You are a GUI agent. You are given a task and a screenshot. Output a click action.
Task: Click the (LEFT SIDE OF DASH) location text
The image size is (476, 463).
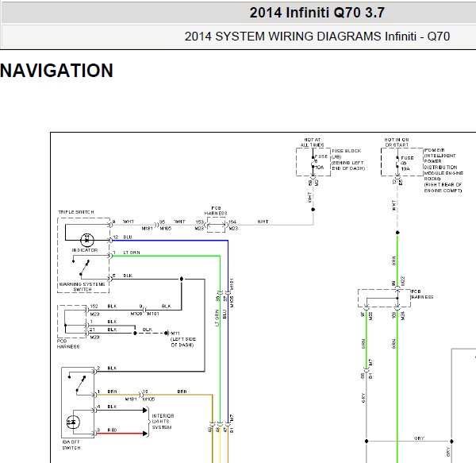(183, 342)
